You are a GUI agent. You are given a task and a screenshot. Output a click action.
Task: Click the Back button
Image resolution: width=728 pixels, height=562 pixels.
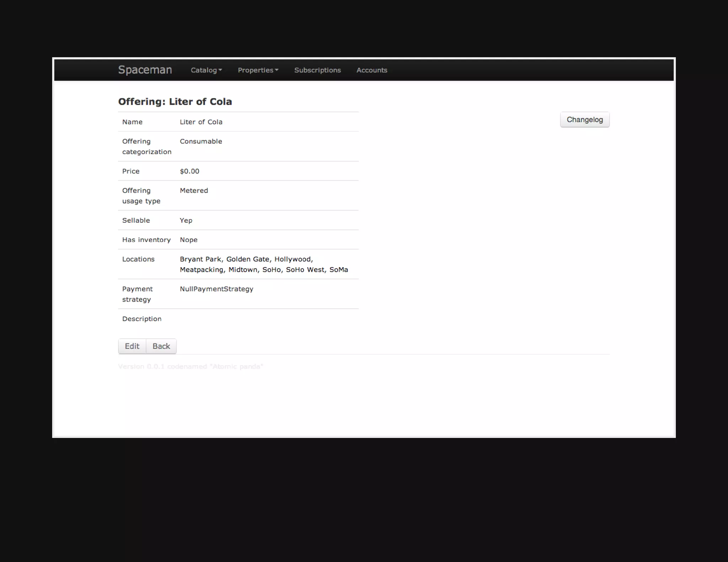click(x=161, y=346)
